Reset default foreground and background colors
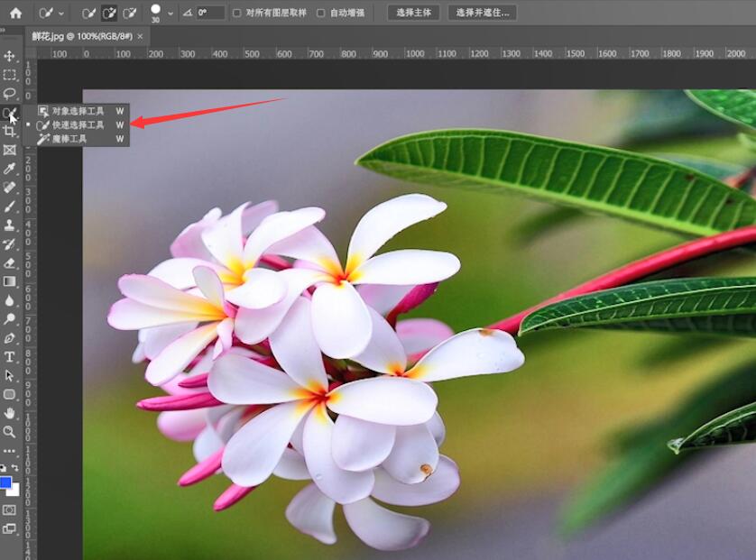 point(4,467)
